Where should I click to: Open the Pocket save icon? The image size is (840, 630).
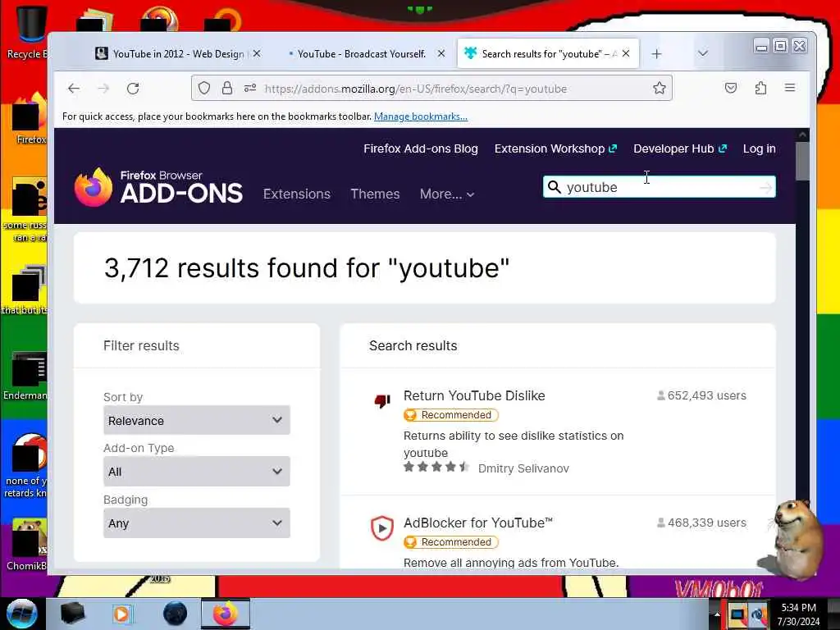tap(731, 89)
